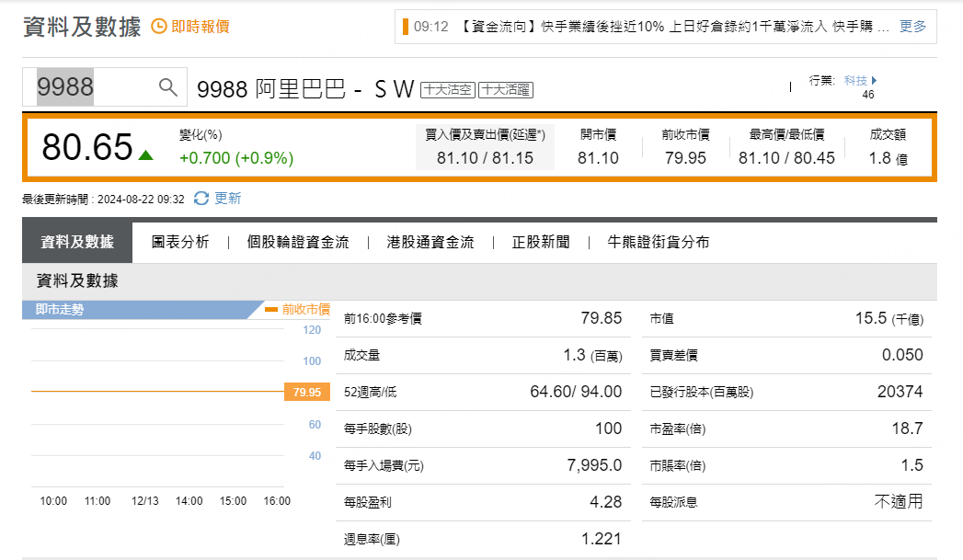Open the 資金流向 news headline
Image resolution: width=963 pixels, height=560 pixels.
[x=674, y=27]
